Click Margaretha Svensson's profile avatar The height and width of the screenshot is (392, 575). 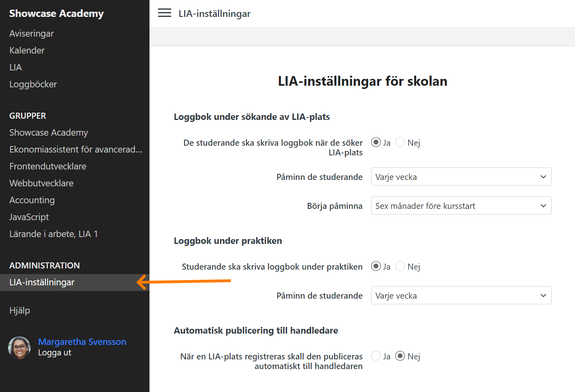(x=19, y=347)
